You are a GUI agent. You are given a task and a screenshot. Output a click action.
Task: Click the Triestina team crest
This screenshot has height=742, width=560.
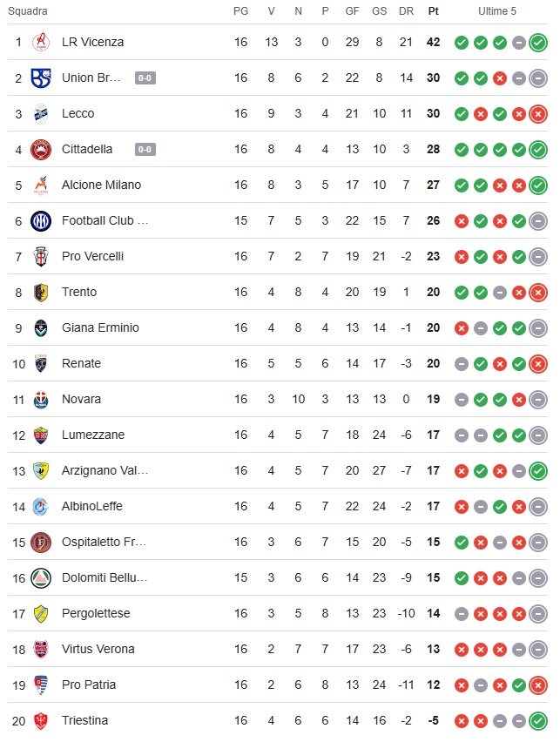coord(41,720)
